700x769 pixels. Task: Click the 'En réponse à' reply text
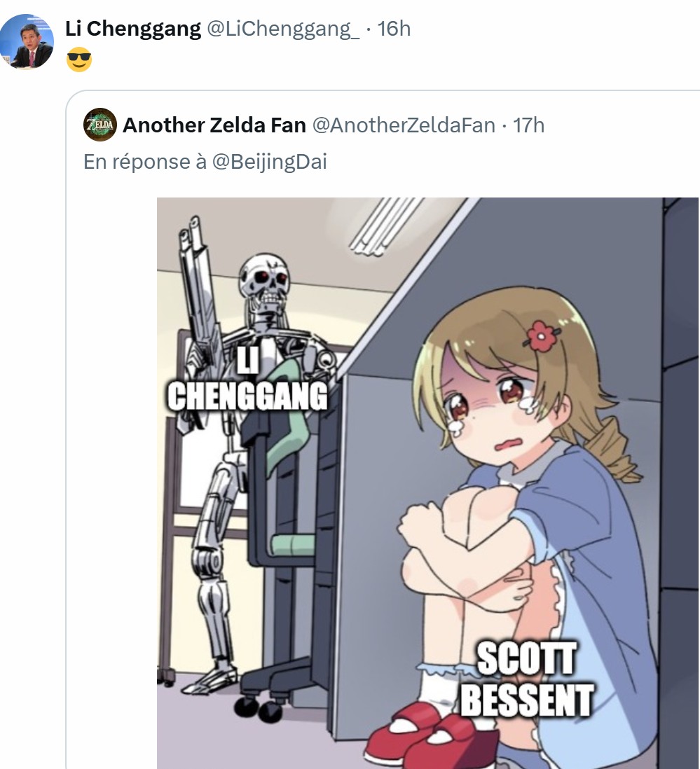145,162
